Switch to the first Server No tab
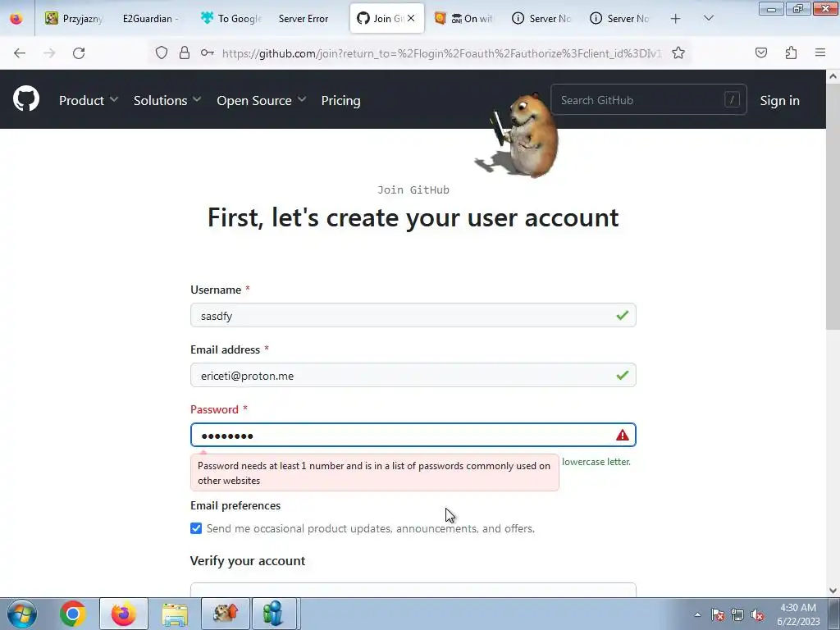This screenshot has width=840, height=630. 541,18
